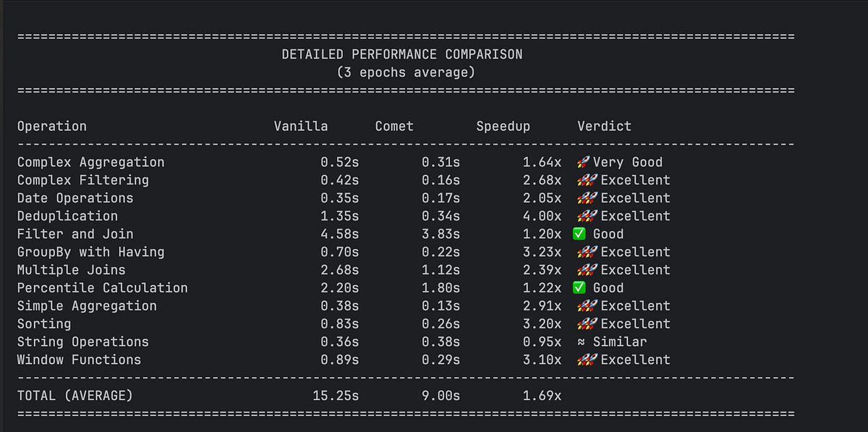Image resolution: width=868 pixels, height=432 pixels.
Task: Click the 4.00x speedup for Deduplication
Action: [x=542, y=216]
